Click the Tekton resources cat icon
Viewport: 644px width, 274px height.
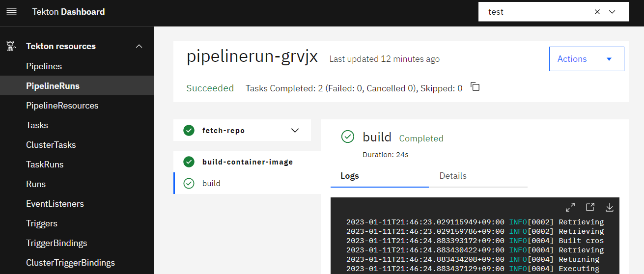11,46
